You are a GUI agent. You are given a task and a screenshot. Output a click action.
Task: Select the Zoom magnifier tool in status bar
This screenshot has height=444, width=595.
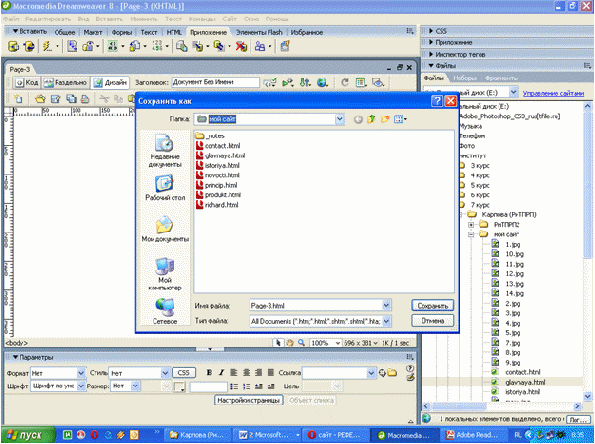(x=301, y=343)
